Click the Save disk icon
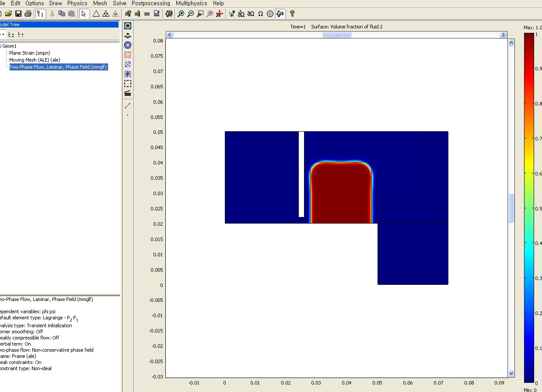The height and width of the screenshot is (392, 542). coord(18,14)
